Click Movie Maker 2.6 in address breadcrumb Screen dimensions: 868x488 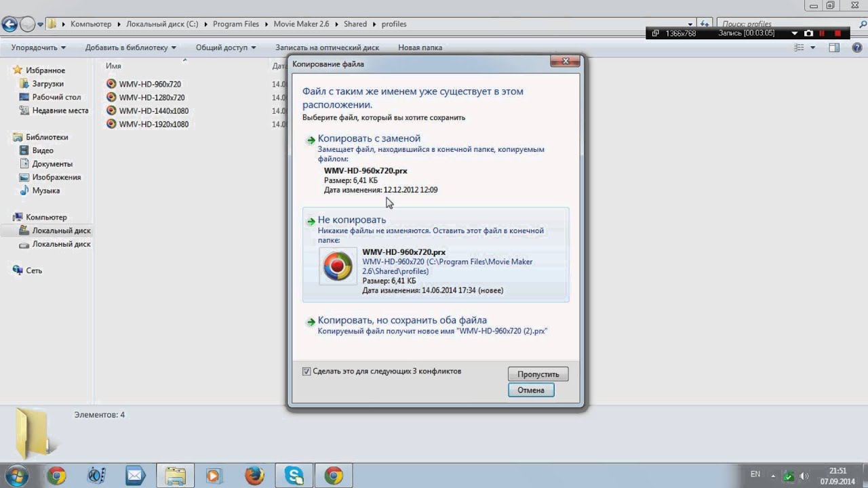pyautogui.click(x=301, y=24)
